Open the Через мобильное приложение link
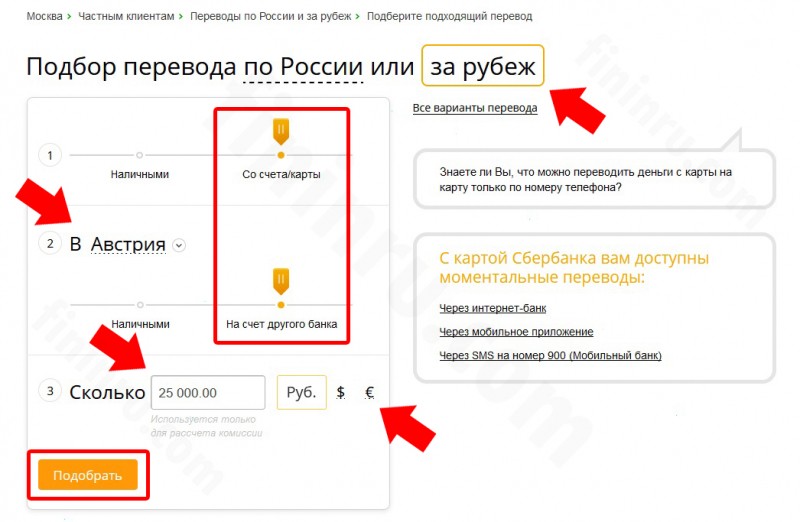The height and width of the screenshot is (522, 800). click(516, 332)
